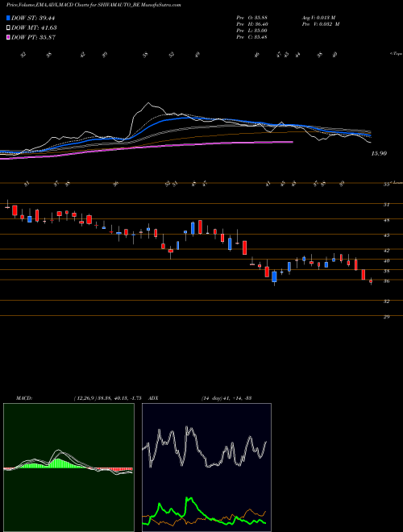Screen dimensions: 403x532
Task: Click the Pre V: 0.032 M value
Action: coord(321,24)
